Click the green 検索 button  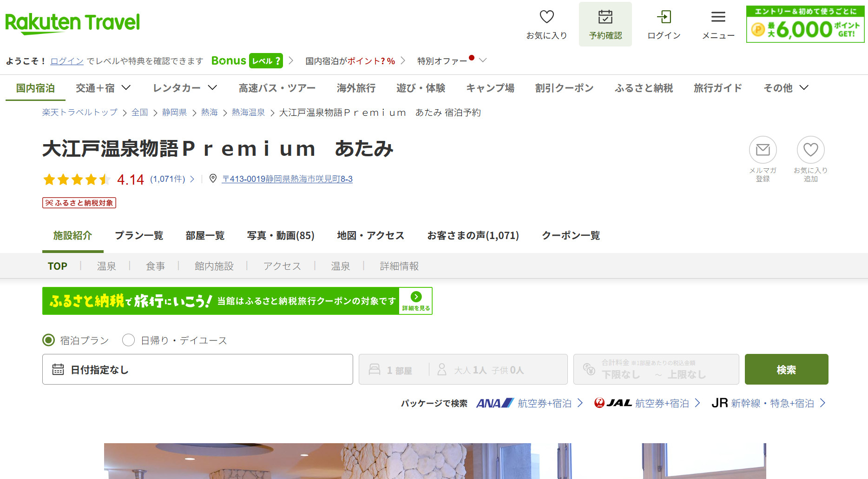pyautogui.click(x=786, y=369)
